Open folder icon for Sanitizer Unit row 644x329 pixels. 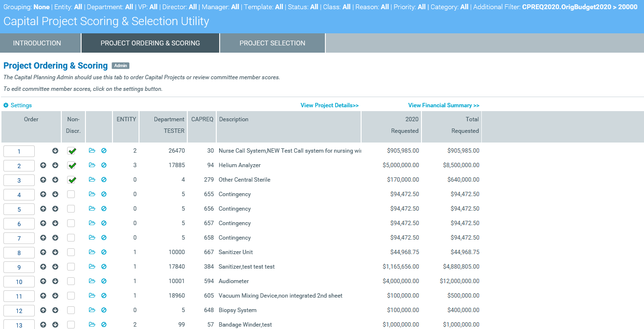(92, 252)
